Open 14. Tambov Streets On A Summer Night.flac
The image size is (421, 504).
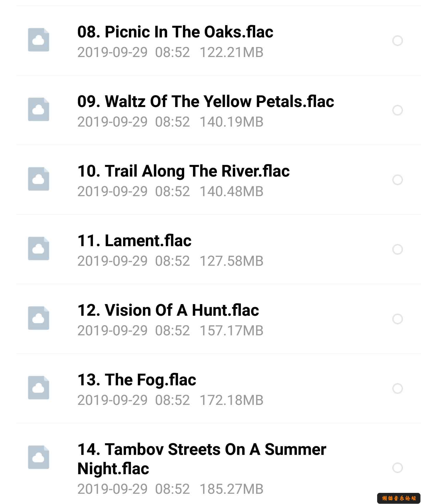[201, 458]
